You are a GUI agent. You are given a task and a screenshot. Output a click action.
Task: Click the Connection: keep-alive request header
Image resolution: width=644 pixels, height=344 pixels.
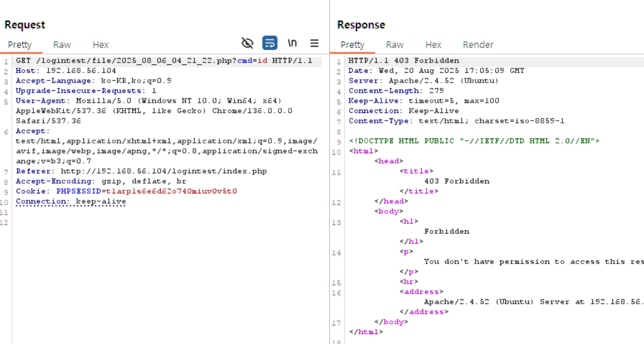click(71, 202)
